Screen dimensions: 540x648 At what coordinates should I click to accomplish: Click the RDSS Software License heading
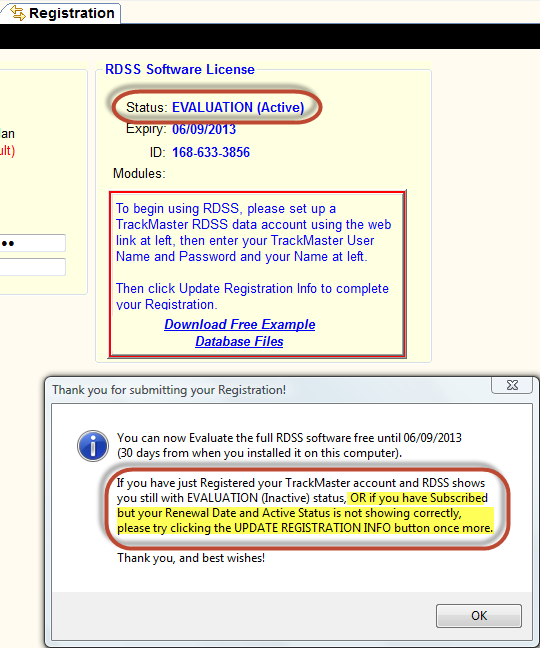point(180,69)
